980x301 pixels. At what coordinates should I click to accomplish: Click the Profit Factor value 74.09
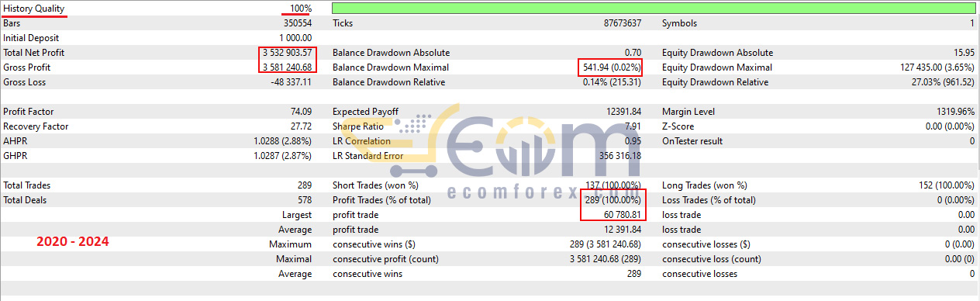302,112
